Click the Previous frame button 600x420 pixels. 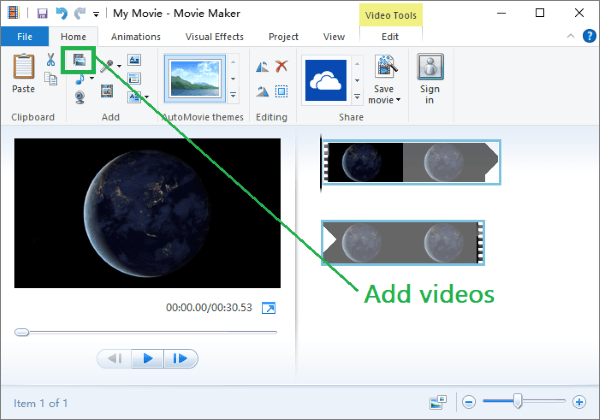[115, 358]
